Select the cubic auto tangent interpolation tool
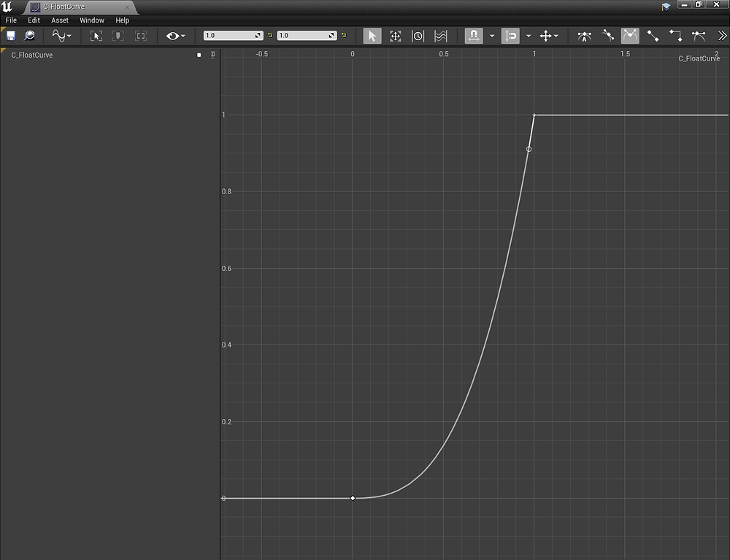The height and width of the screenshot is (560, 730). pos(585,35)
